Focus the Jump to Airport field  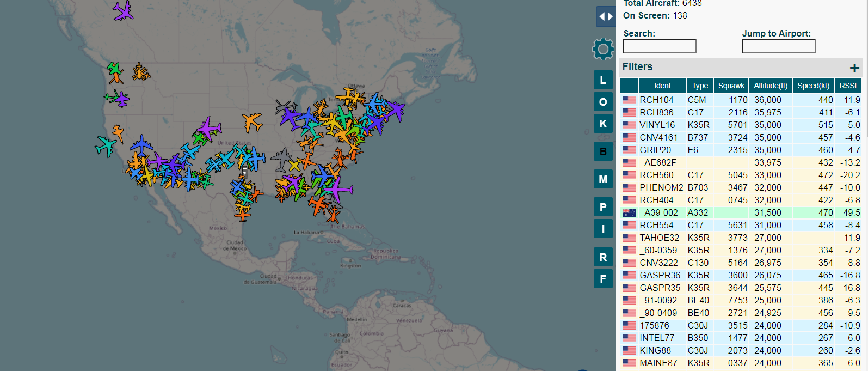(x=779, y=46)
